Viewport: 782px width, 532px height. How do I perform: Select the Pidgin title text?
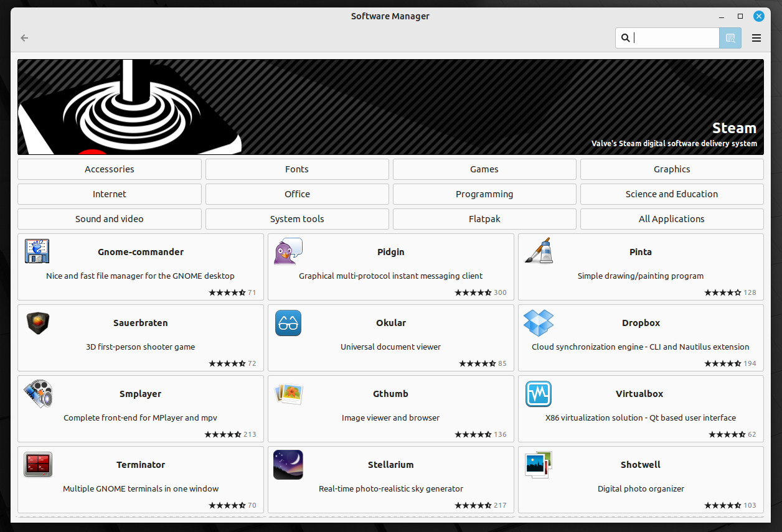pyautogui.click(x=391, y=252)
